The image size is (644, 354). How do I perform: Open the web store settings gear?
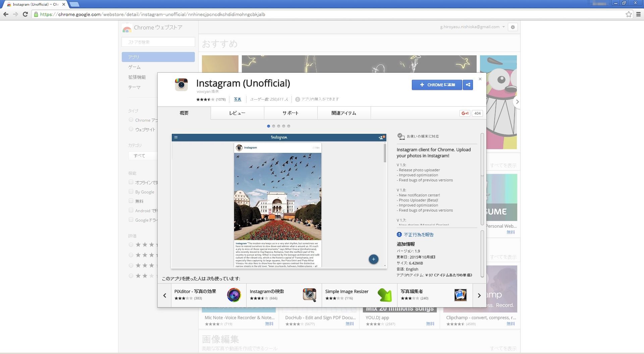tap(513, 27)
